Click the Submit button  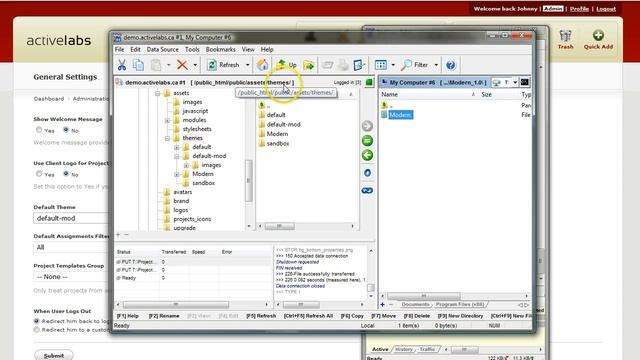click(54, 356)
